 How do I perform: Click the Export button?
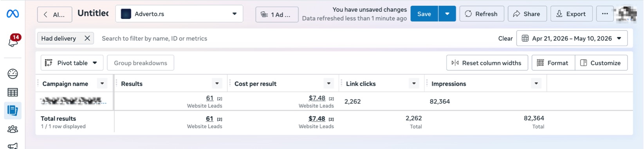point(571,14)
